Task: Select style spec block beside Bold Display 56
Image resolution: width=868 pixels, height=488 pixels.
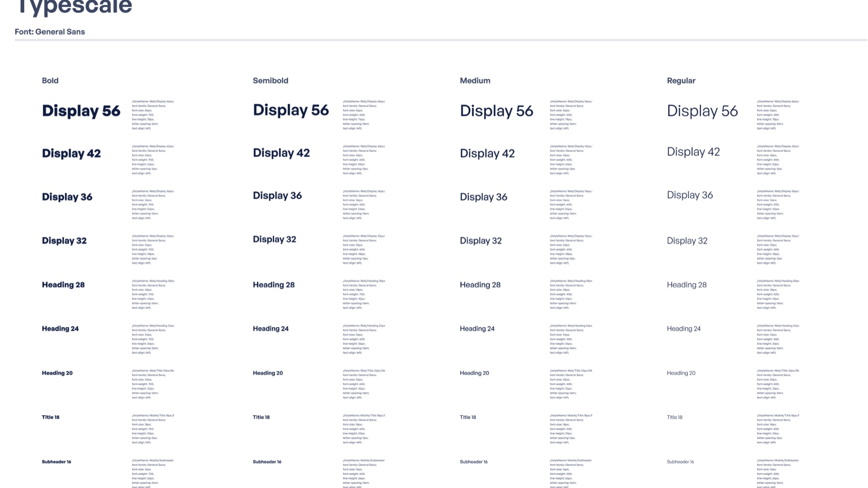Action: click(153, 115)
